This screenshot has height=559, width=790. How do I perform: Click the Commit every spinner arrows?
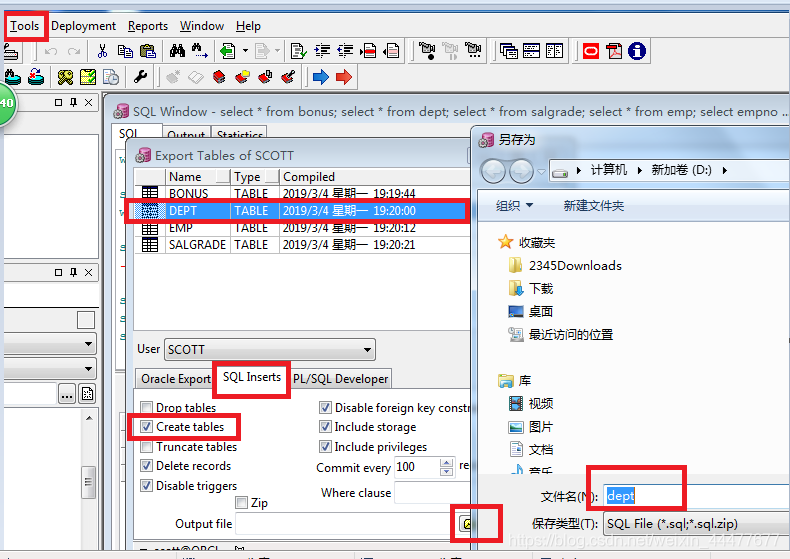(446, 467)
